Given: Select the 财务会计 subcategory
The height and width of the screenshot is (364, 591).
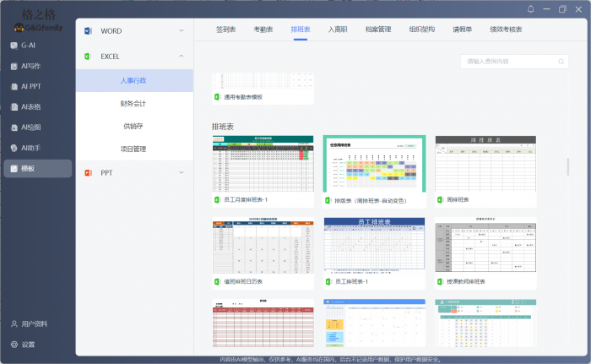Looking at the screenshot, I should pyautogui.click(x=133, y=103).
